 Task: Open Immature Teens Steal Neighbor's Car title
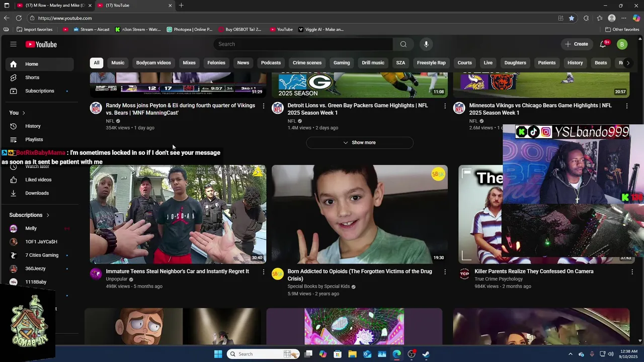[x=178, y=271]
